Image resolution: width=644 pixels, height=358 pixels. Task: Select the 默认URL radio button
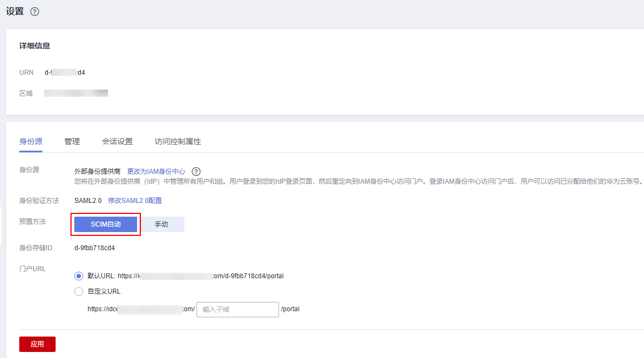(79, 276)
